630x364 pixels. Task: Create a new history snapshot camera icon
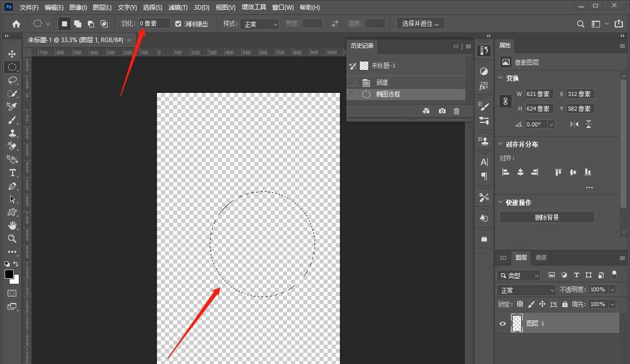point(442,111)
